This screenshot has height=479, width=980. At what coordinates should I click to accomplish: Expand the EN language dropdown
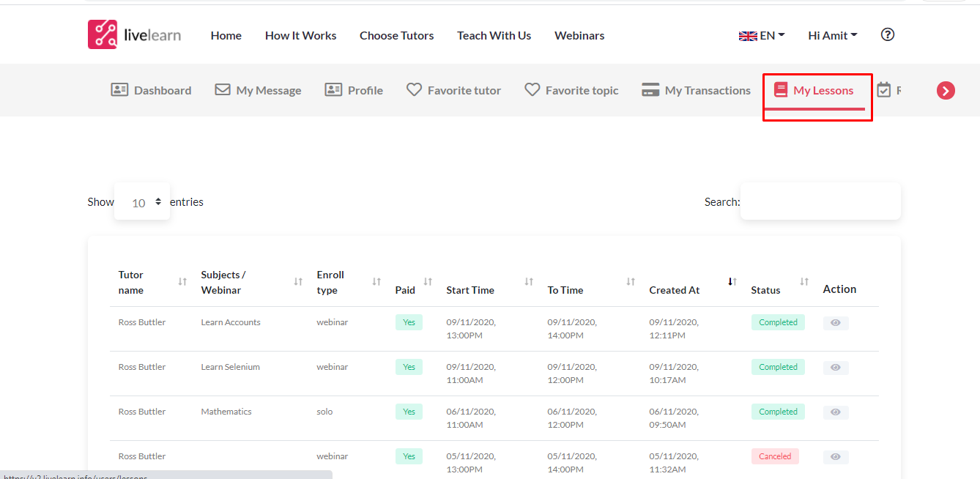(x=762, y=35)
